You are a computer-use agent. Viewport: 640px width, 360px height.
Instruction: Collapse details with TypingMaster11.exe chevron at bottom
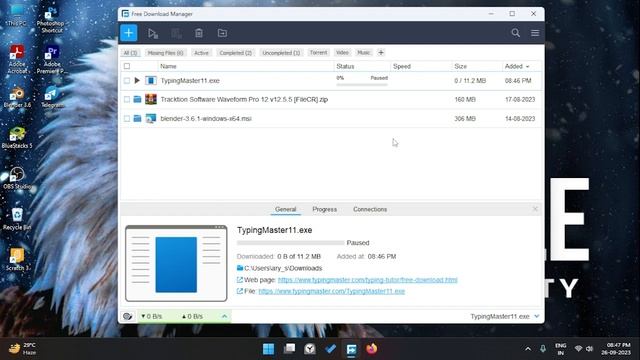pos(537,316)
